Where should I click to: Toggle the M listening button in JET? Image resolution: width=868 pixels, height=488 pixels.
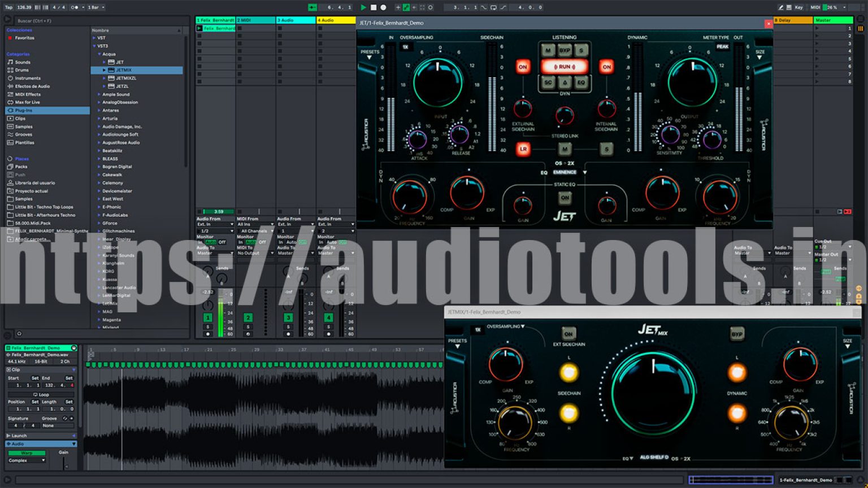pyautogui.click(x=548, y=50)
